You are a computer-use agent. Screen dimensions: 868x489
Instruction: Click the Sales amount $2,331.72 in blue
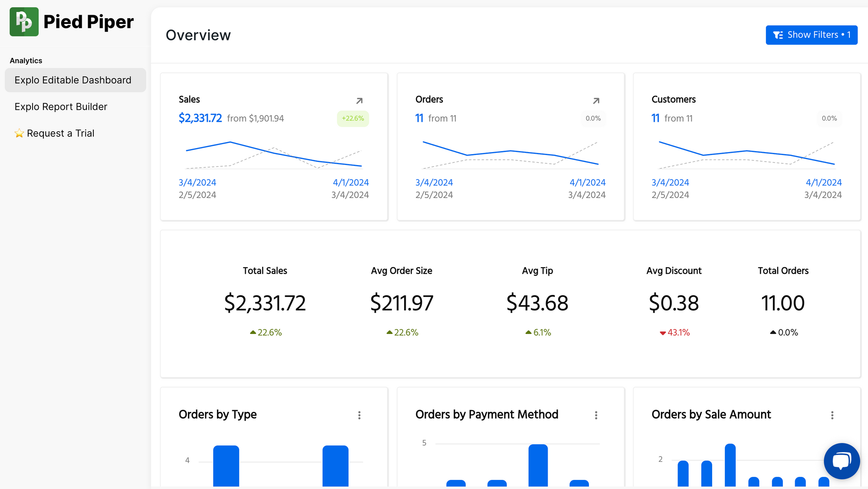[200, 118]
